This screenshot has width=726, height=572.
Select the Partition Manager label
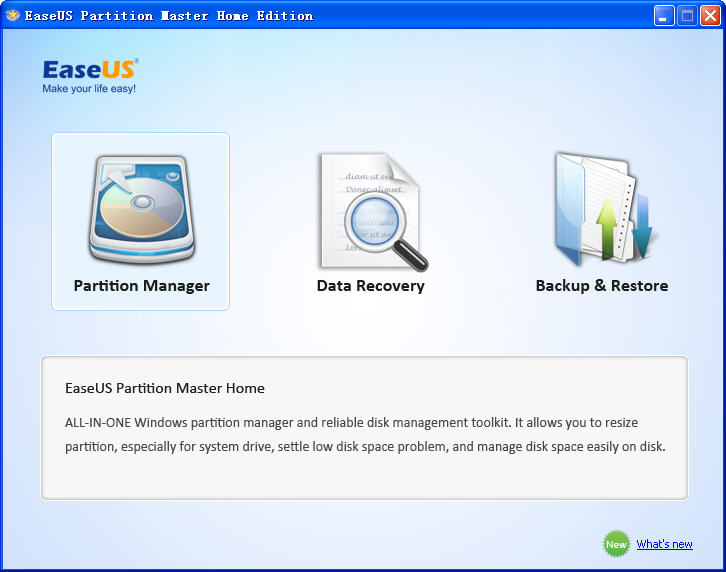(142, 286)
